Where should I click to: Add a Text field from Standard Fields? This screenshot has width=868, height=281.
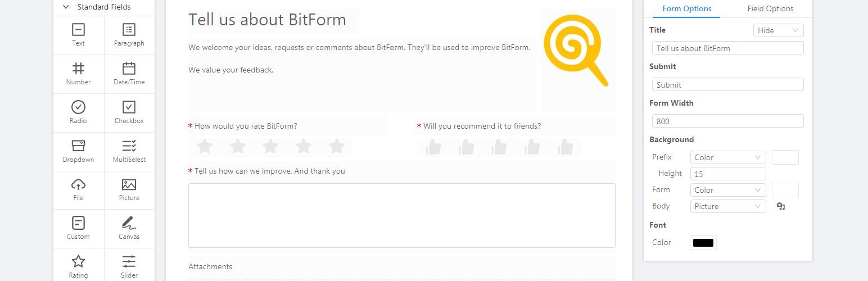click(79, 35)
